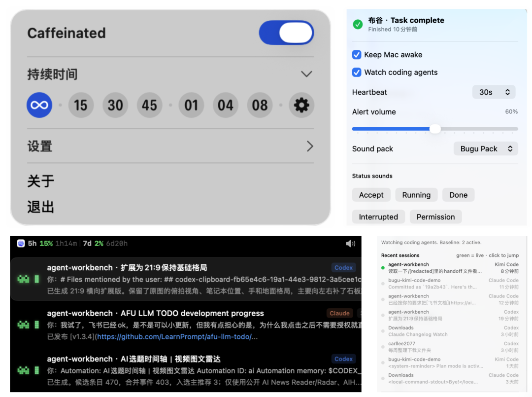532x397 pixels.
Task: Uncheck Keep Mac awake checkbox
Action: point(357,55)
